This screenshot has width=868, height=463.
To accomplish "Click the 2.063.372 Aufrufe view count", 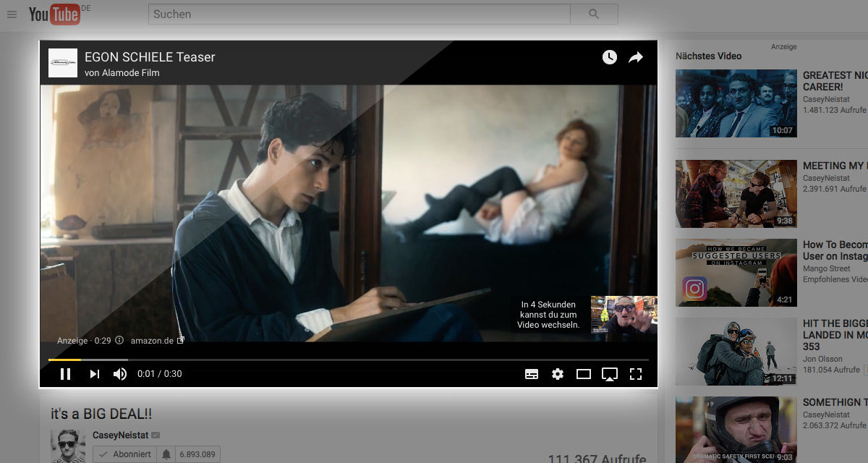I will click(x=835, y=425).
